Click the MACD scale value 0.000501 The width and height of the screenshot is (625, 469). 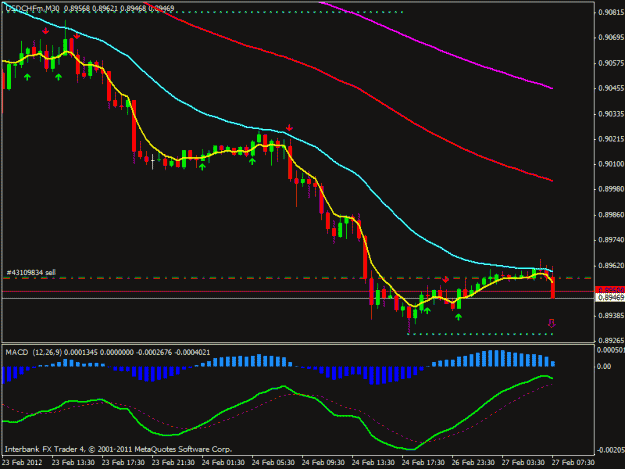(x=611, y=350)
